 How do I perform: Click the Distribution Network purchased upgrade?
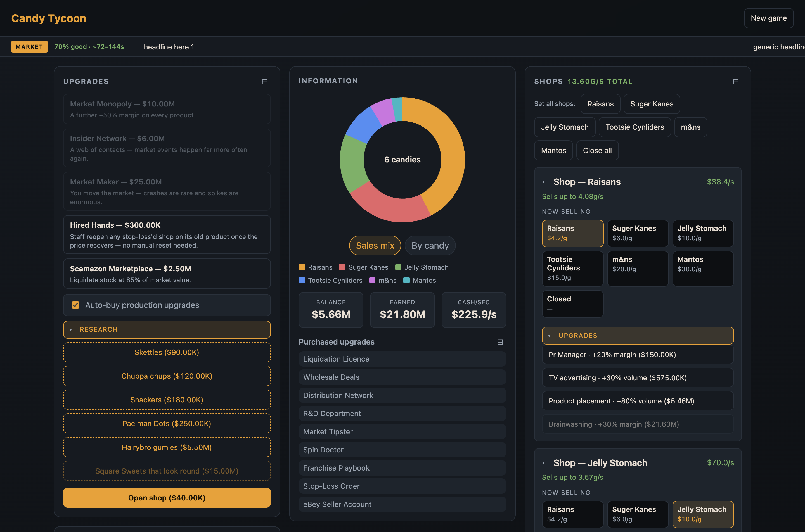tap(402, 395)
